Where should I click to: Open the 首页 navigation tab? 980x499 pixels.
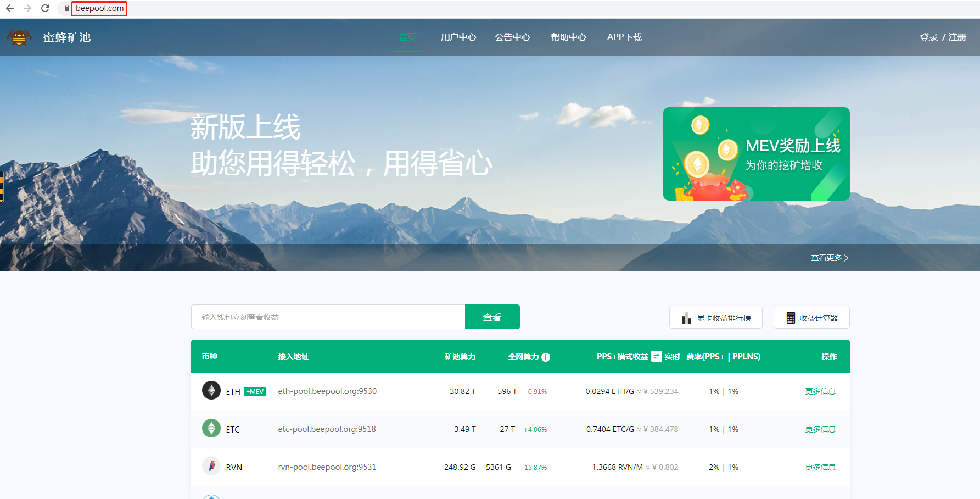(407, 37)
